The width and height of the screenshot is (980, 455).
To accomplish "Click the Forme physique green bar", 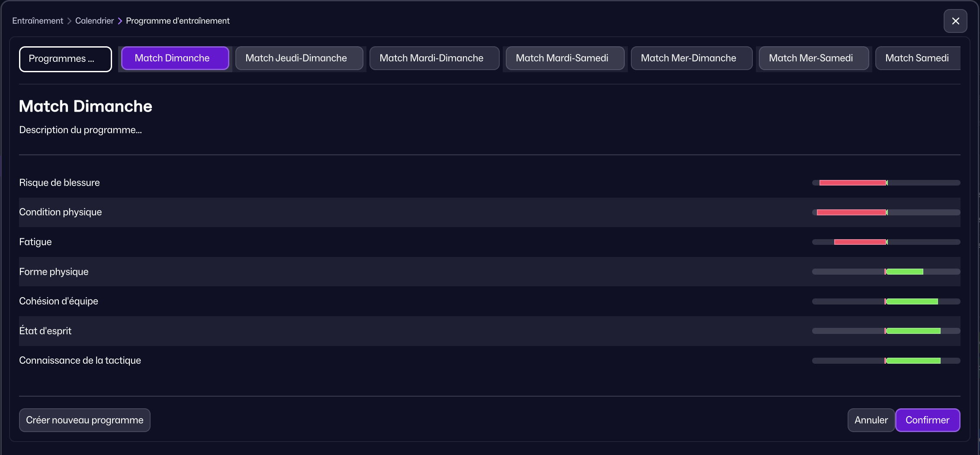I will 905,272.
